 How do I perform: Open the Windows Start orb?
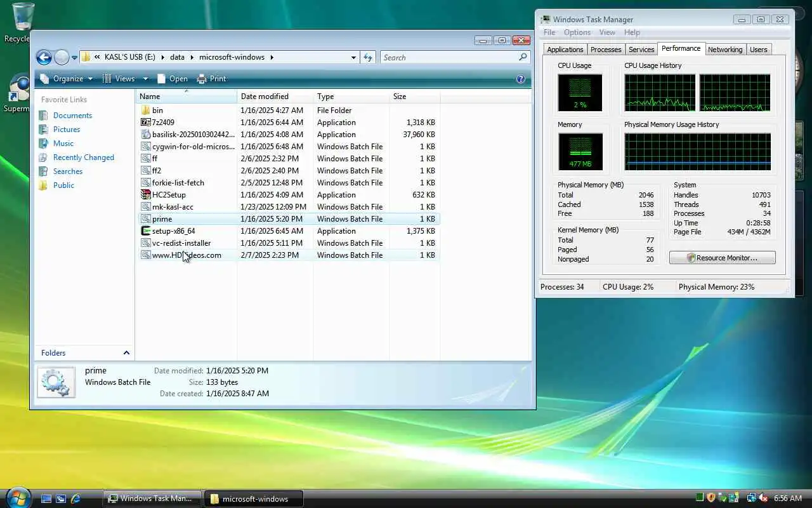[17, 497]
